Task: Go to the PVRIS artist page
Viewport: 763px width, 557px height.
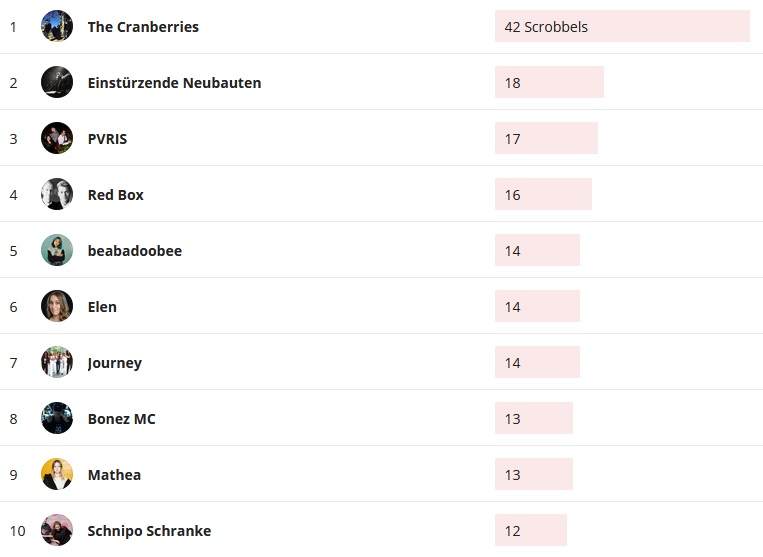Action: pos(107,139)
